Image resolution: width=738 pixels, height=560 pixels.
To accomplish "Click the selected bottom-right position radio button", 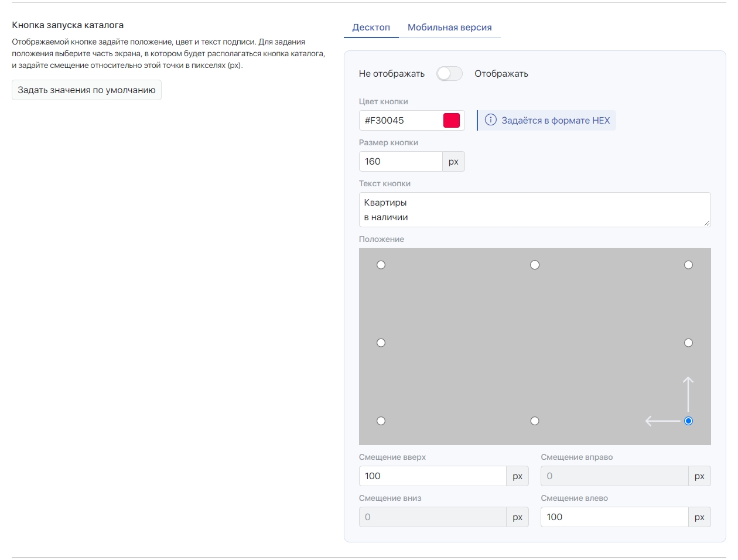I will (688, 421).
